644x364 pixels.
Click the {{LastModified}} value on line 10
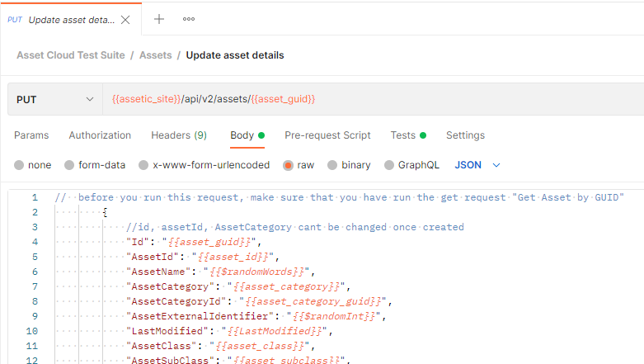[x=275, y=331]
